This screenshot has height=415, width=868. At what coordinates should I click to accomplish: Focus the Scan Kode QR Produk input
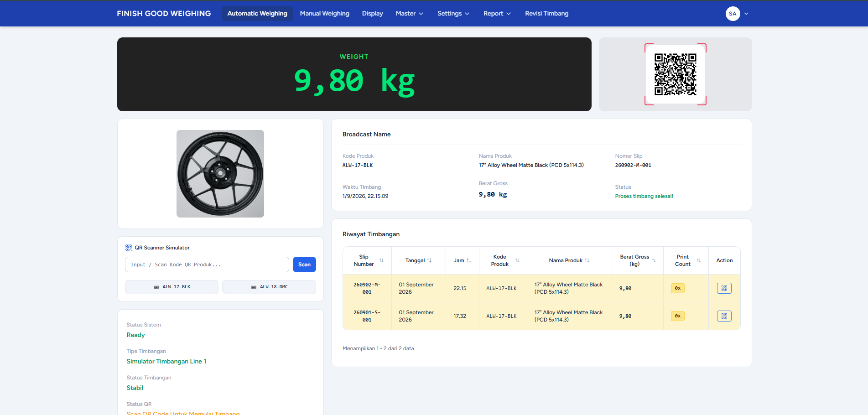[x=207, y=265]
